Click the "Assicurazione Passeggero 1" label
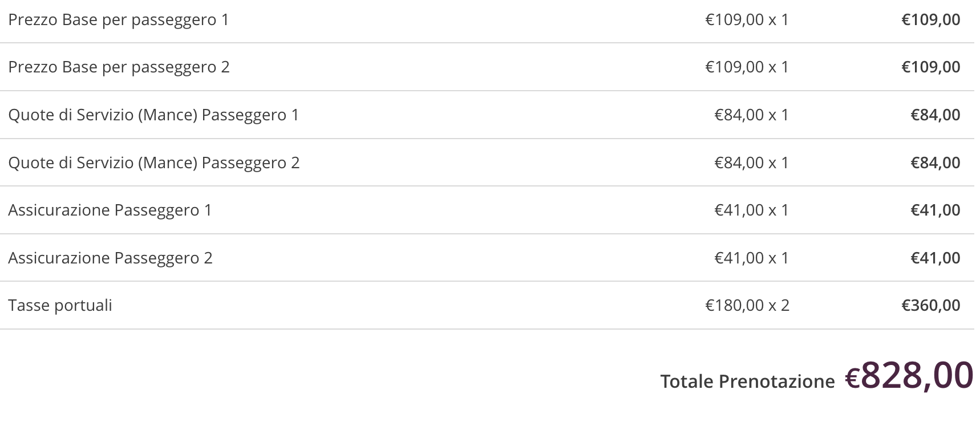Screen dimensions: 980x422 pyautogui.click(x=110, y=210)
